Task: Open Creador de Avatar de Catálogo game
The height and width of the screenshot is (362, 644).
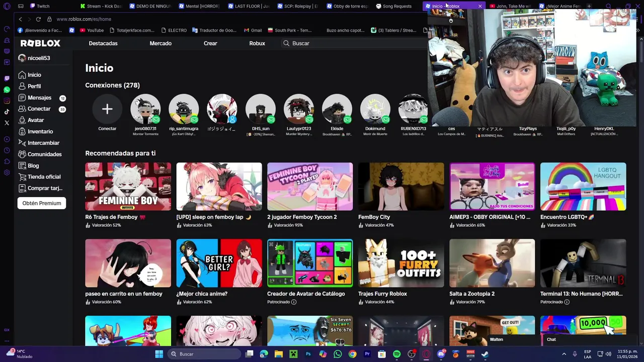Action: 310,263
